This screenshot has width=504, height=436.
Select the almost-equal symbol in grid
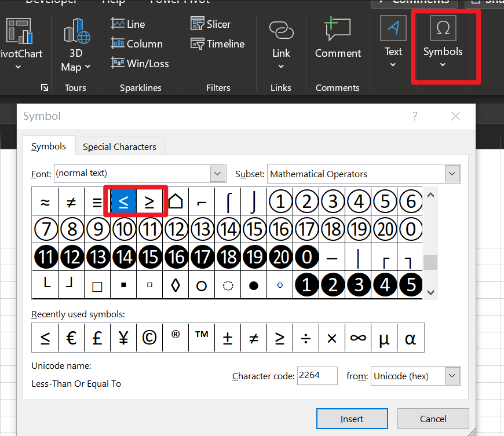pos(45,201)
